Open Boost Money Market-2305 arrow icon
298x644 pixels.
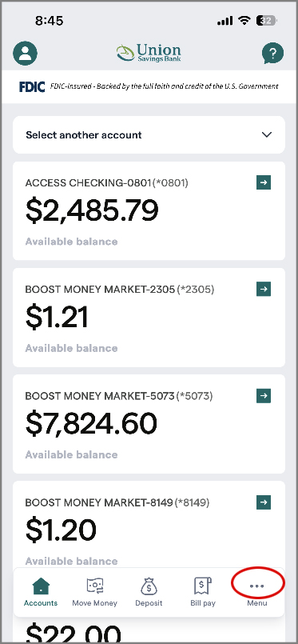coord(264,289)
